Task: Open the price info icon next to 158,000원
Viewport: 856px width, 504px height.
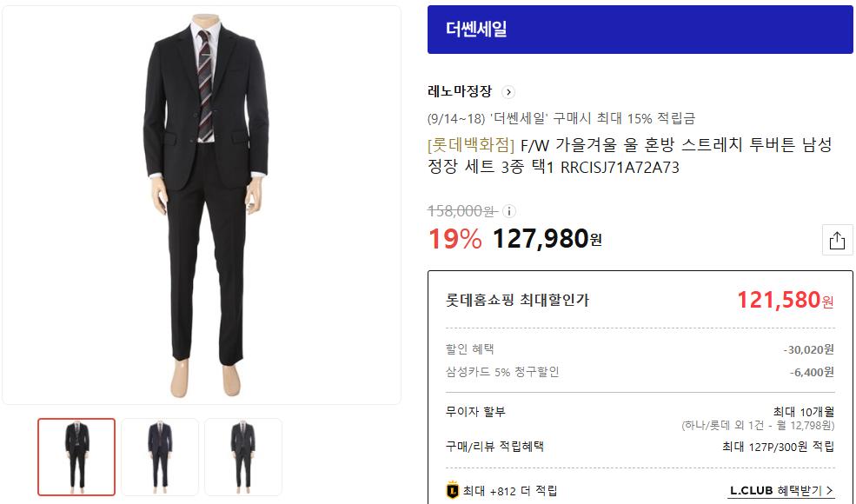Action: pyautogui.click(x=508, y=211)
